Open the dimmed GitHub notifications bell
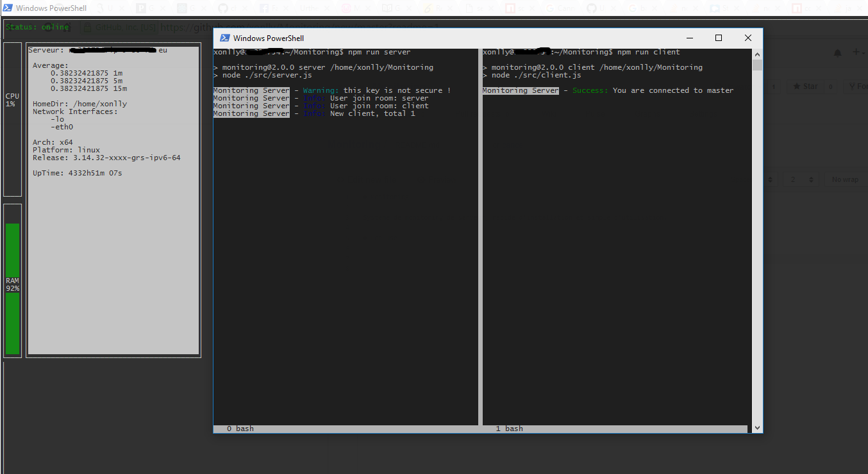This screenshot has width=868, height=474. click(837, 53)
